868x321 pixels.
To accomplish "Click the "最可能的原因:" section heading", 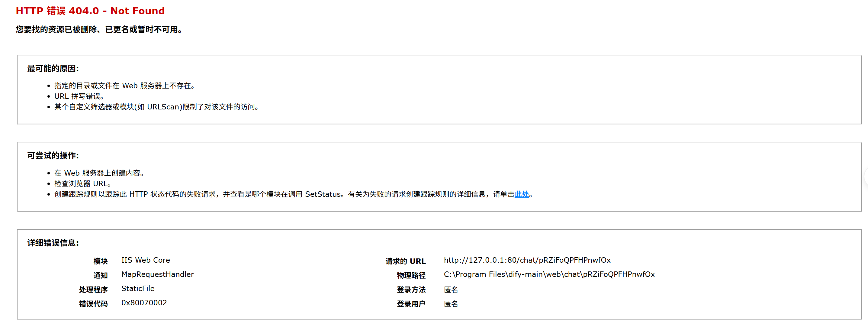I will click(x=53, y=68).
